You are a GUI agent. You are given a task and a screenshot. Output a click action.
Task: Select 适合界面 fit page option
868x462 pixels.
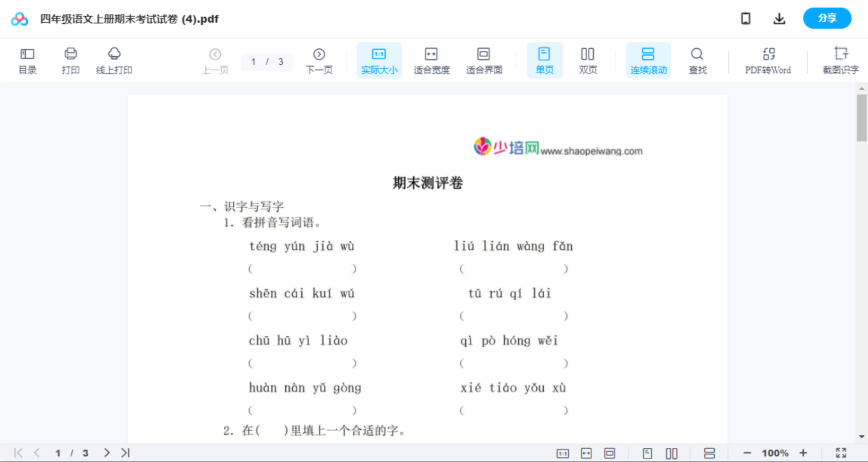484,60
